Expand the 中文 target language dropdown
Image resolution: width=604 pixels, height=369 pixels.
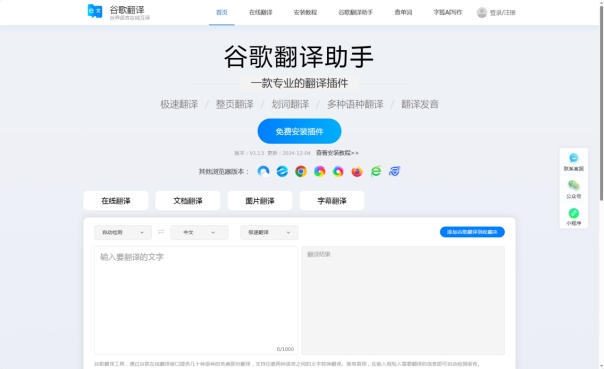tap(199, 232)
